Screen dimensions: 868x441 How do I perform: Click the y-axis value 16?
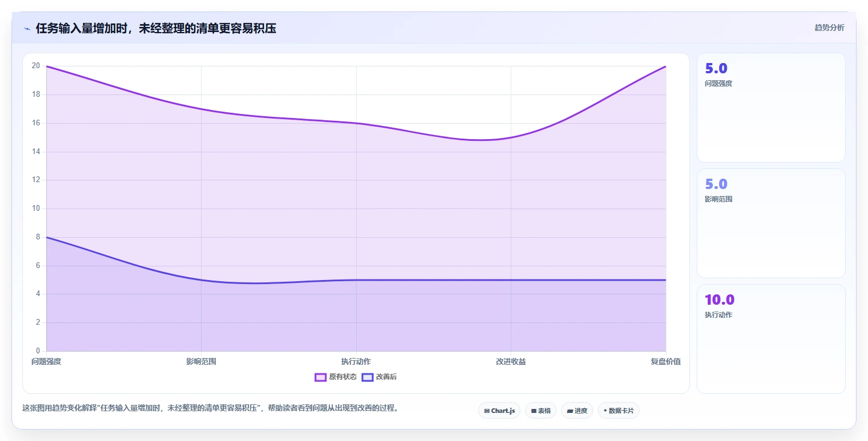click(x=35, y=123)
